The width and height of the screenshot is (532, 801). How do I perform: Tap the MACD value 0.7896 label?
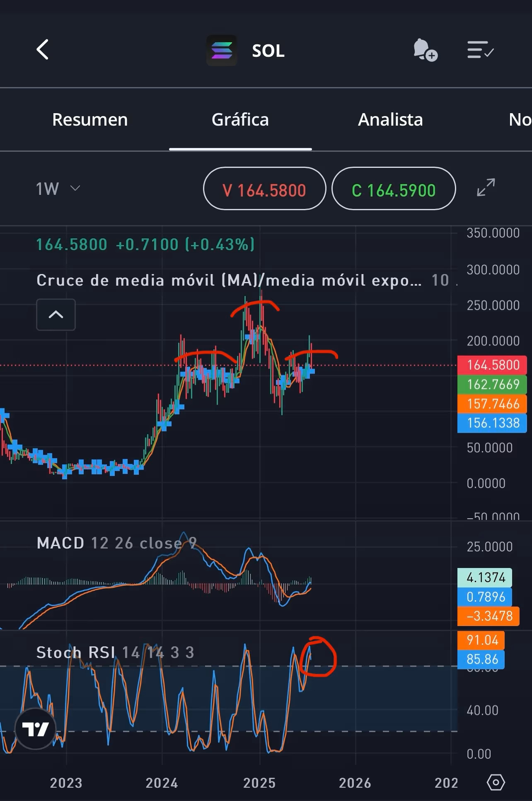coord(485,597)
